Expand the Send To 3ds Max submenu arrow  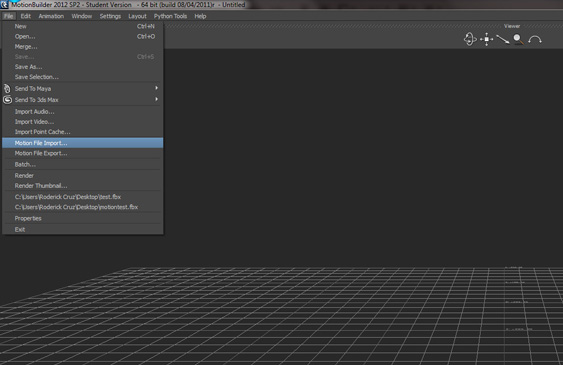point(156,99)
